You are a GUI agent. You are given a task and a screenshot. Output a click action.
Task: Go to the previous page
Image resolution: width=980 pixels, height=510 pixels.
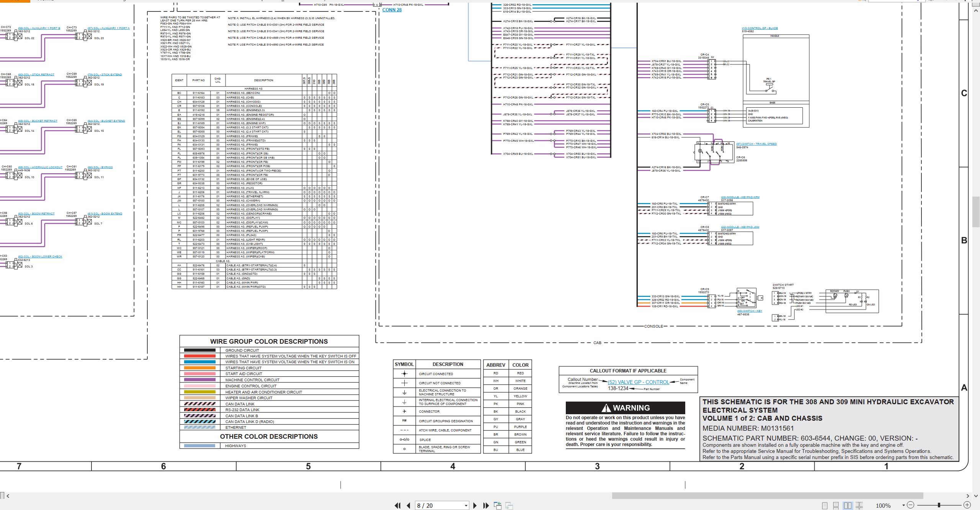click(408, 505)
